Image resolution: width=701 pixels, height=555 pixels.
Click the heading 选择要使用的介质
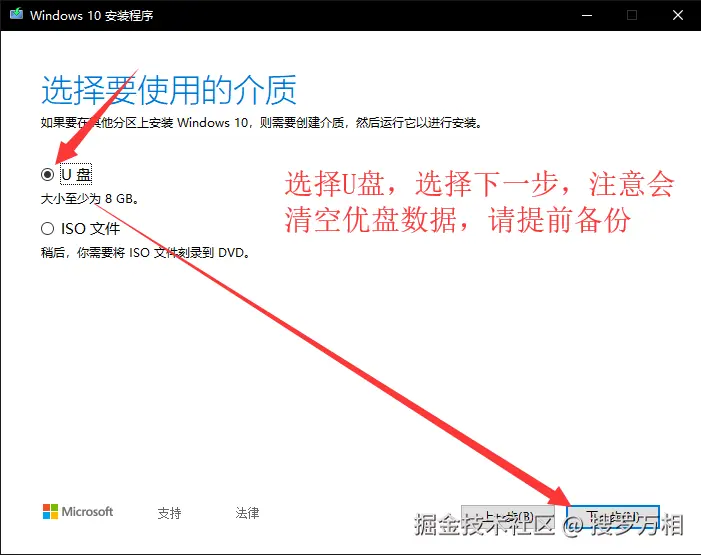point(169,90)
